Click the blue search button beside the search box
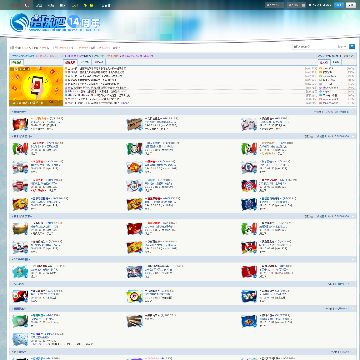Screen dimensions: 360x360 [x=352, y=47]
